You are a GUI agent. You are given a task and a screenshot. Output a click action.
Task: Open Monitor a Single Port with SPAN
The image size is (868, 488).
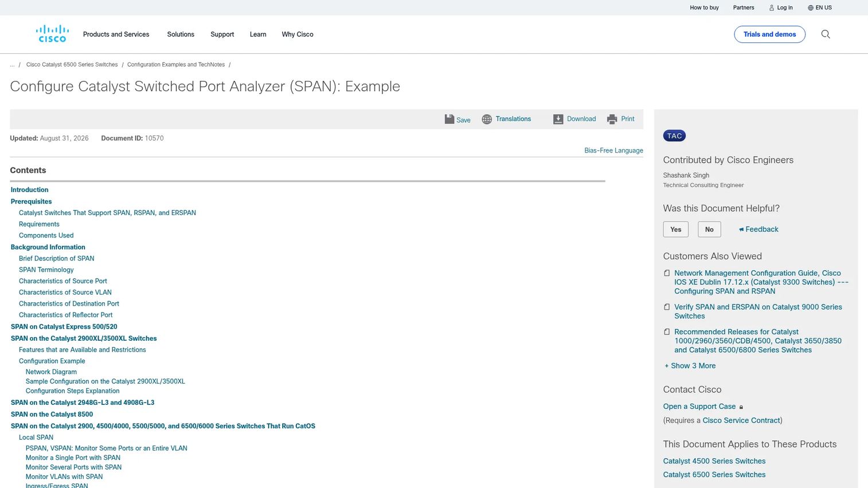click(73, 458)
